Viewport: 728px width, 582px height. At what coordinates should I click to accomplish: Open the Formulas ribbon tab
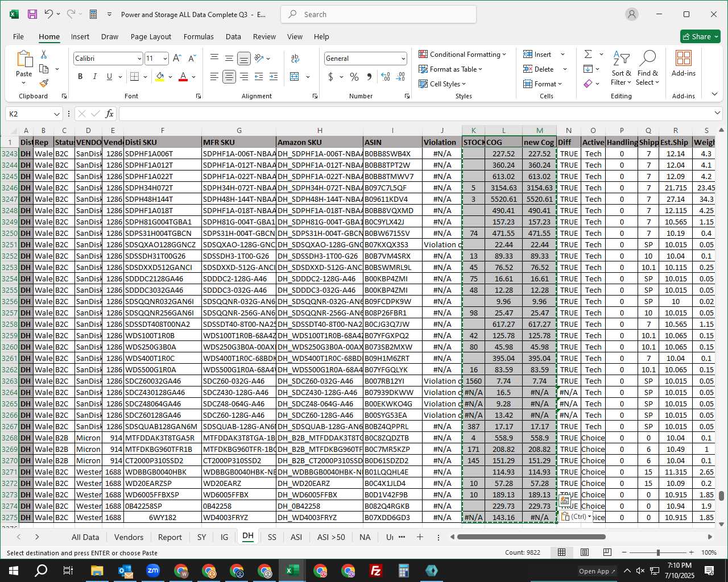pos(198,36)
